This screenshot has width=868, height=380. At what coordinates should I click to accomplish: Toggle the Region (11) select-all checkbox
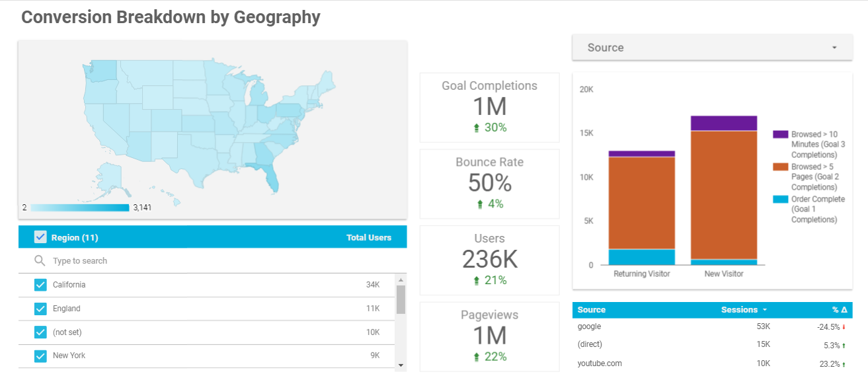coord(40,237)
